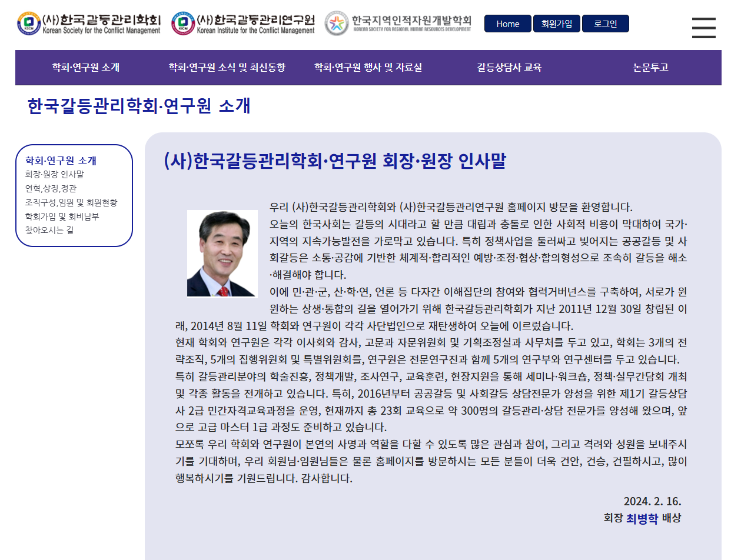Select 학회가입 및 회비납부 sidebar link
This screenshot has width=741, height=560.
coord(62,216)
